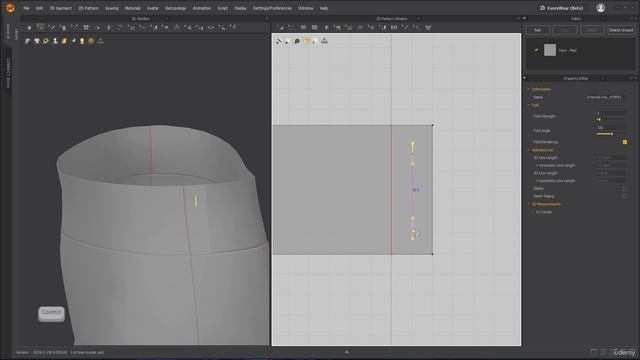Choose the Select Mesh tool next to Select/Move

point(52,27)
